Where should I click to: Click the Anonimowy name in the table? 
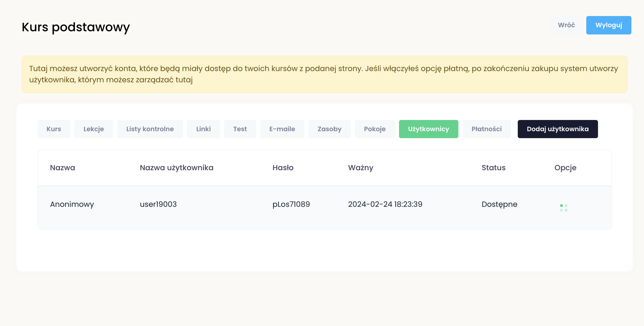coord(72,204)
